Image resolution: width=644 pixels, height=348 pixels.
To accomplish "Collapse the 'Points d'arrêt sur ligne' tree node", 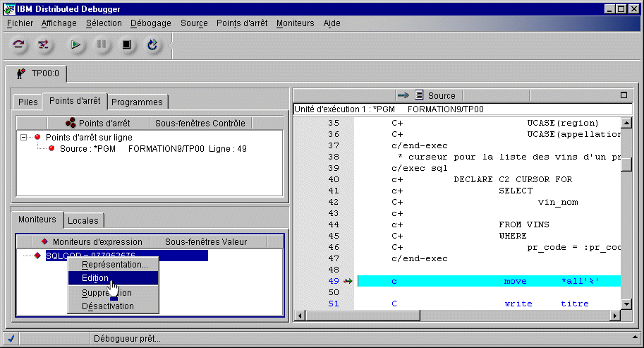I will [x=23, y=138].
